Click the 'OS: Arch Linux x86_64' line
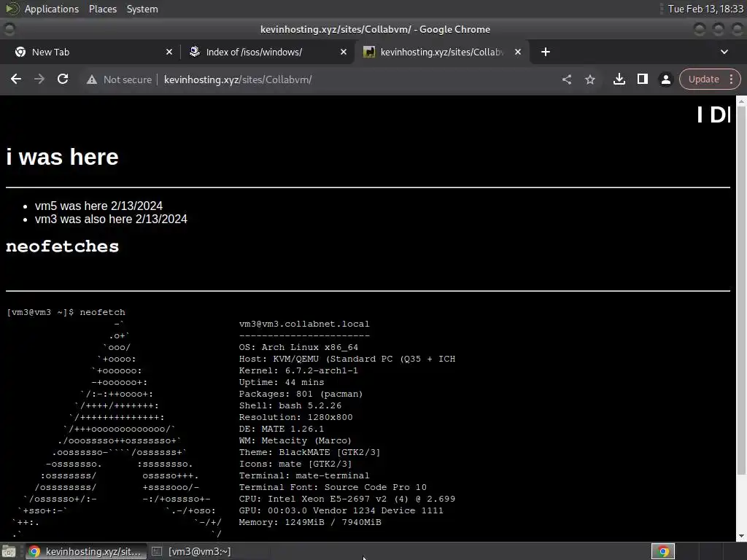Screen dimensions: 747x560 click(298, 347)
